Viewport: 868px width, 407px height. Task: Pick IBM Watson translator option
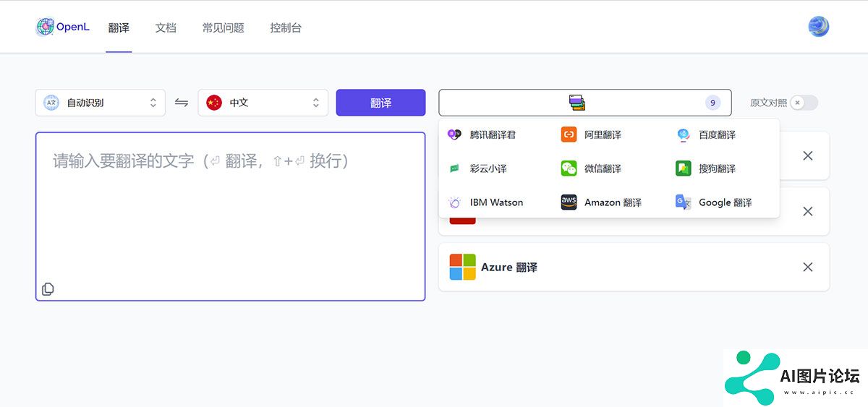pyautogui.click(x=496, y=202)
